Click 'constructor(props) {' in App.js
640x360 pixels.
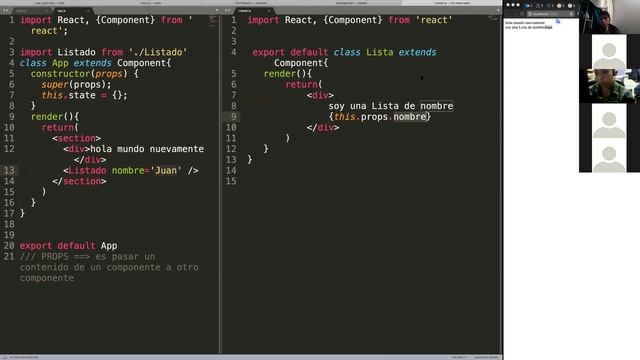[x=84, y=73]
